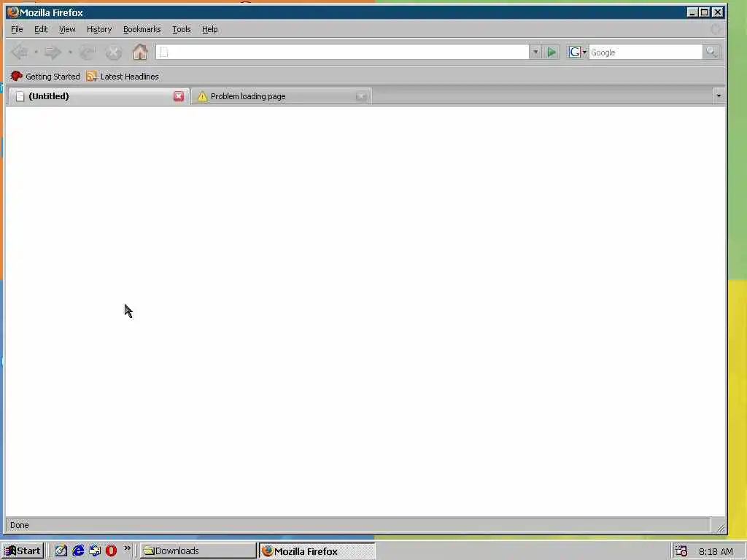Click the activity throbber indicator
Screen dimensions: 747x560
[715, 29]
